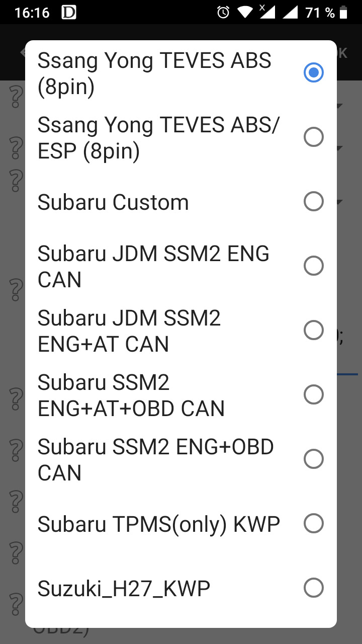Tap the Subaru Custom list entry text
Image resolution: width=362 pixels, height=644 pixels.
pyautogui.click(x=113, y=202)
